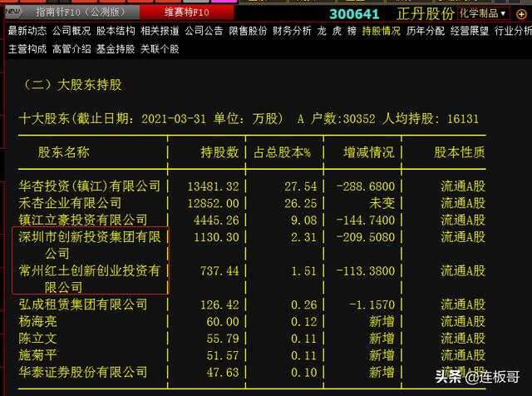Click holding value 4445.26
The width and height of the screenshot is (532, 396).
tap(216, 220)
